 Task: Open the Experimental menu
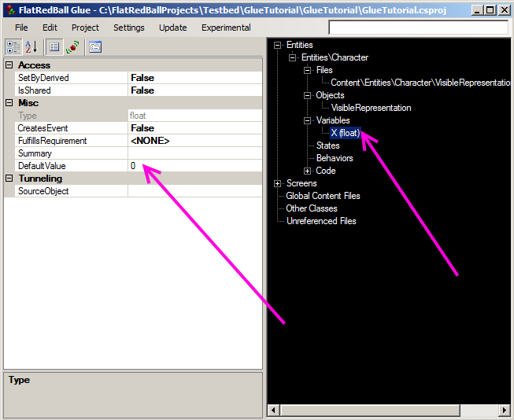pyautogui.click(x=226, y=28)
